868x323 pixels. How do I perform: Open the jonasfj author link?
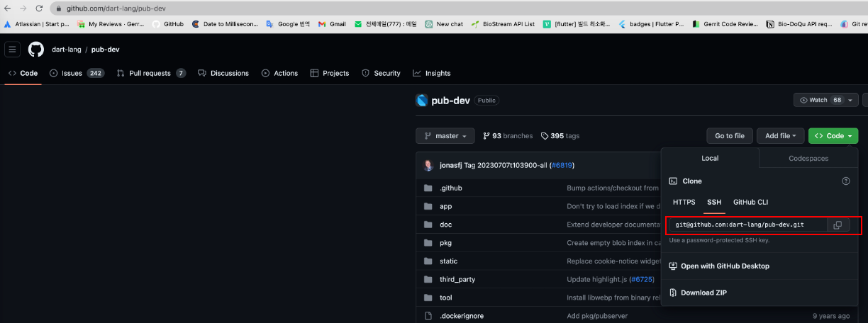[x=450, y=165]
